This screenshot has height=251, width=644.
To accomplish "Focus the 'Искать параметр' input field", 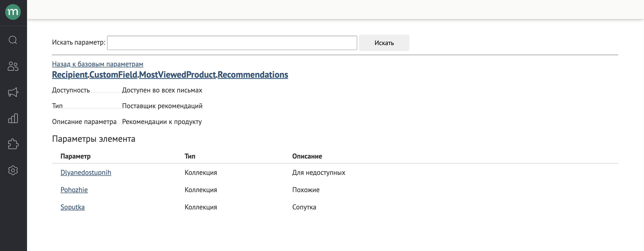I will 232,43.
